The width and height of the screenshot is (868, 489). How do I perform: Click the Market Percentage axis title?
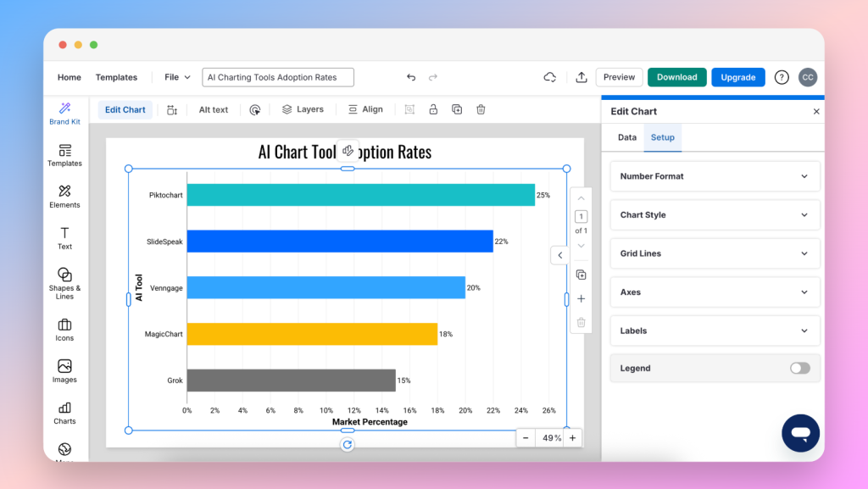tap(370, 422)
